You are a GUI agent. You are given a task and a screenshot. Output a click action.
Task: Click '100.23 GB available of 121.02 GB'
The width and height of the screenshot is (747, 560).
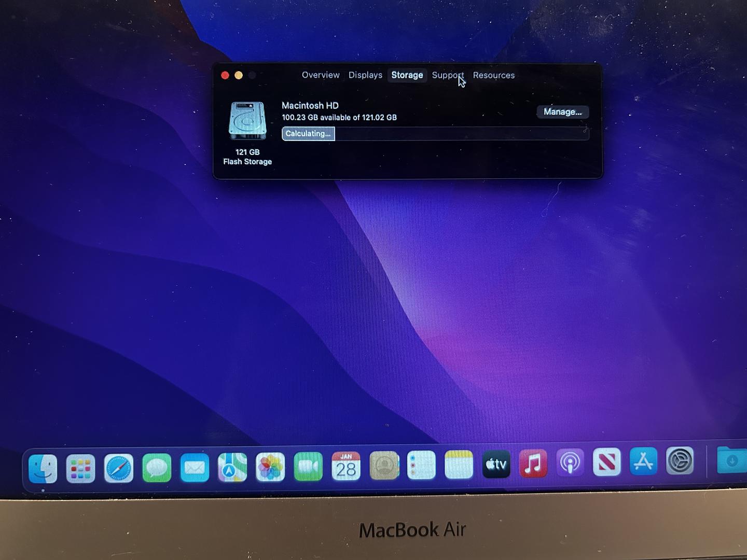click(x=339, y=118)
